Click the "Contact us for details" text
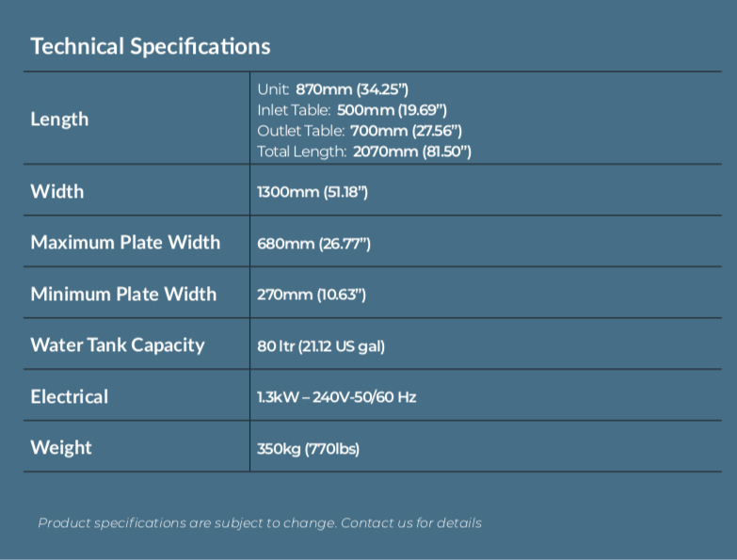The image size is (737, 560). tap(410, 522)
